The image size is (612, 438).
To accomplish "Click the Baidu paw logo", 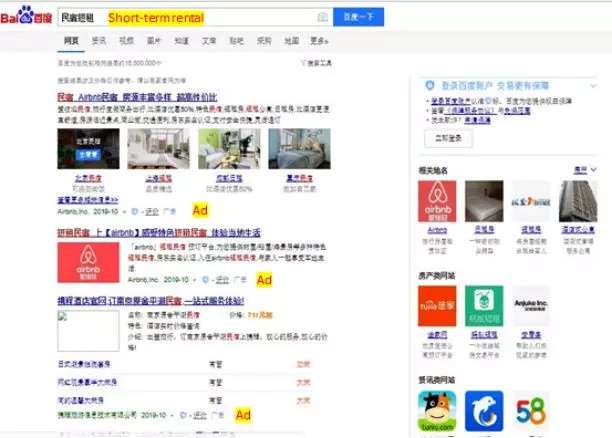I will [x=26, y=15].
